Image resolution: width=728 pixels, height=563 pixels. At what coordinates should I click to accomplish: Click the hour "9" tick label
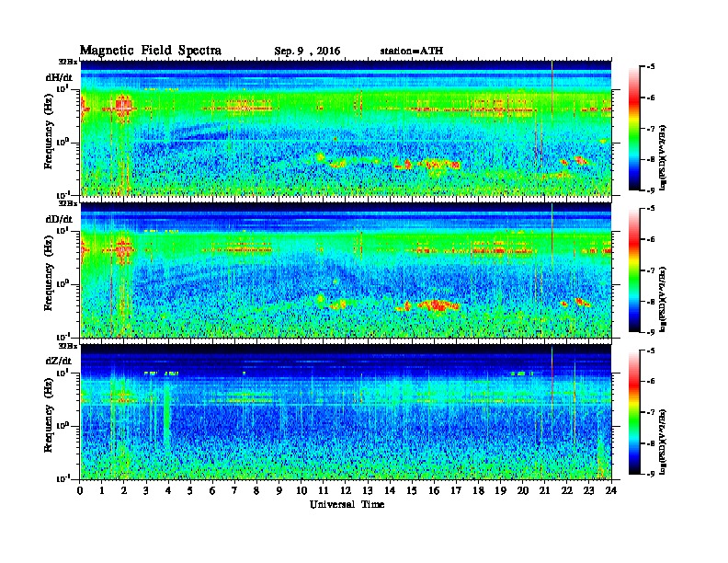pos(279,491)
